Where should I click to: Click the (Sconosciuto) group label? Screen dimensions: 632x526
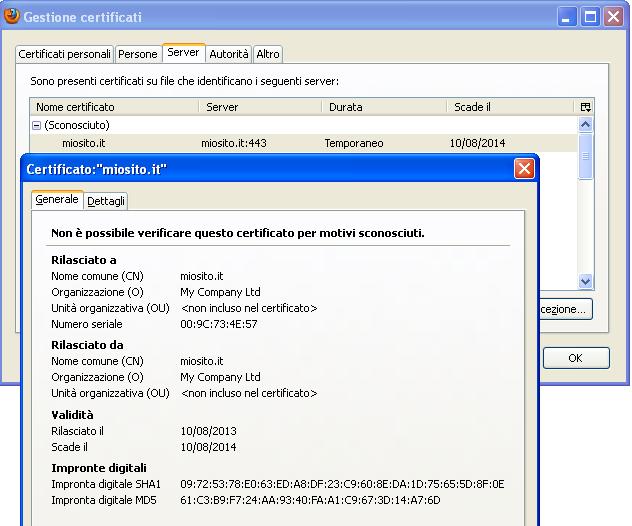(77, 125)
